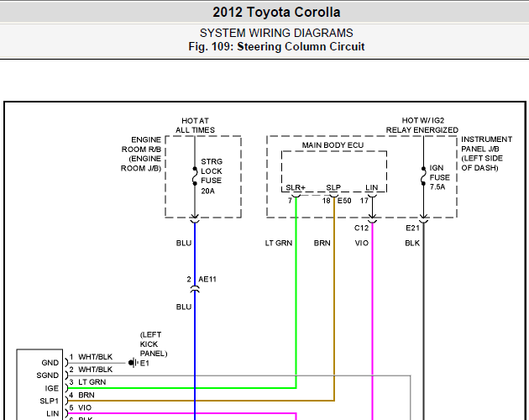Click the 'VIO' label beside magenta vertical wire

362,243
